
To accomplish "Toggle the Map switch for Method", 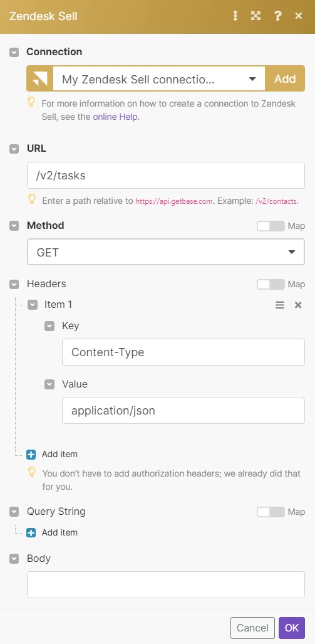I will pos(271,226).
